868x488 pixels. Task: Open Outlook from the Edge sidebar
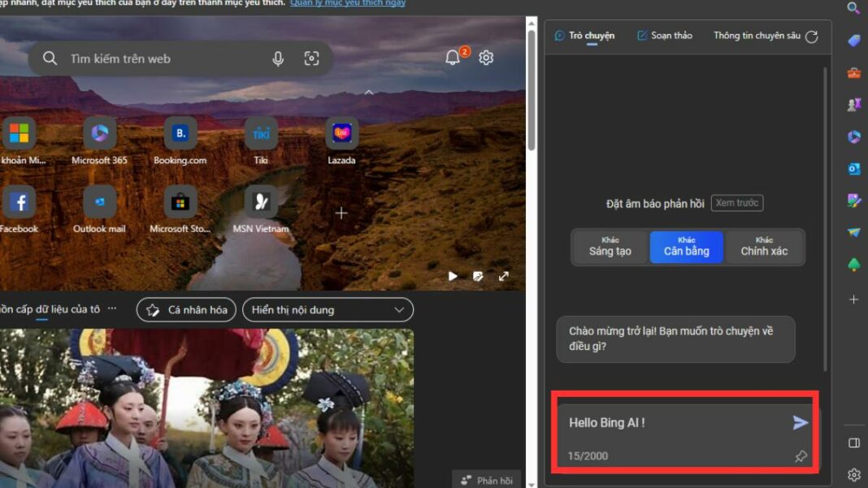tap(853, 169)
